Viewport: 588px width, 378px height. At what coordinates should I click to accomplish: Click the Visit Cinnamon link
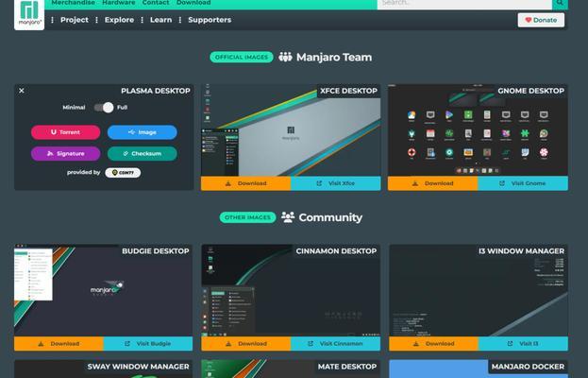(336, 344)
